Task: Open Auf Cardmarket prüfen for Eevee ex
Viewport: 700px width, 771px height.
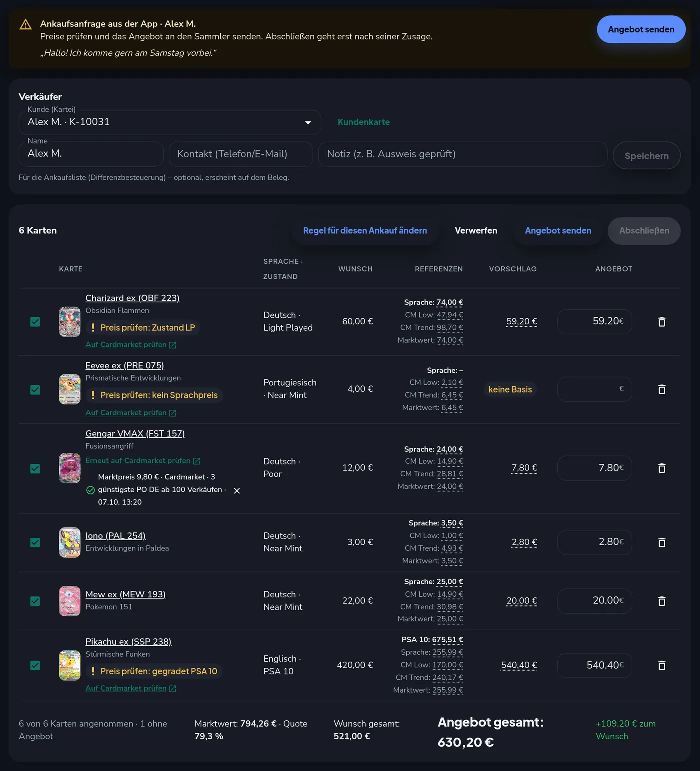Action: pyautogui.click(x=131, y=413)
